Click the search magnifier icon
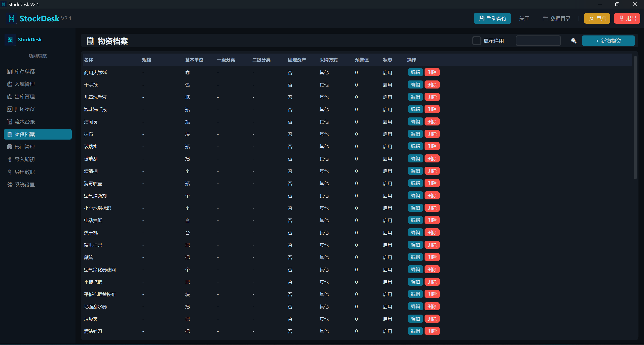This screenshot has height=345, width=644. 574,41
